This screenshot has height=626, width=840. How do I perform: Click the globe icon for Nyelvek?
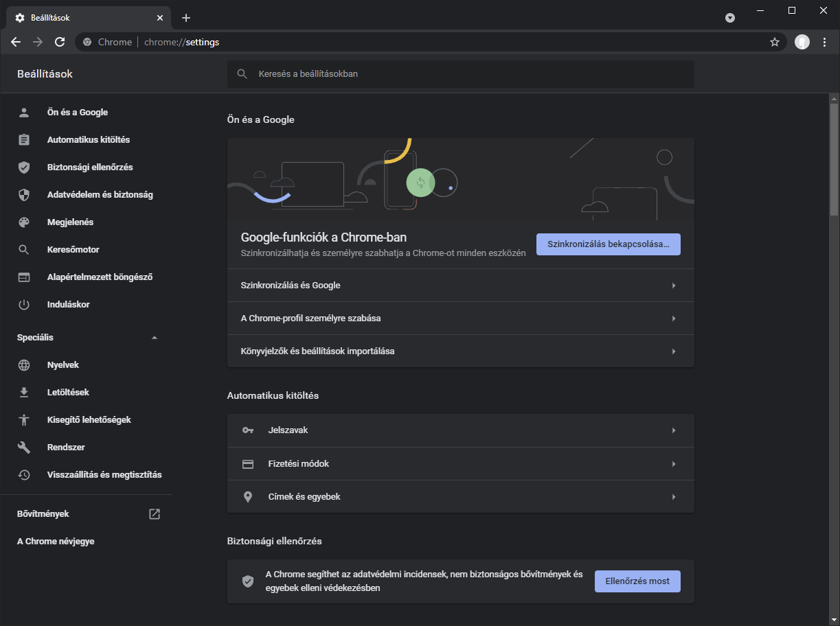click(24, 364)
